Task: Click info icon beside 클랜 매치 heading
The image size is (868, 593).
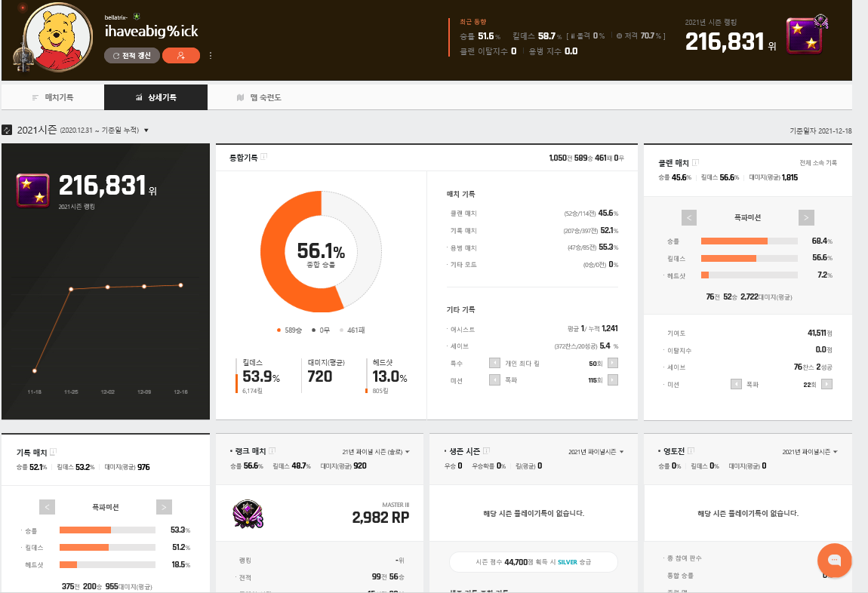Action: tap(695, 162)
